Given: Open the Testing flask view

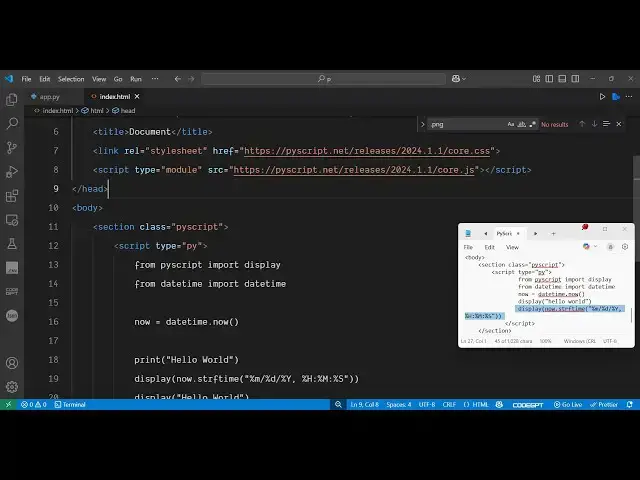Looking at the screenshot, I should click(x=12, y=244).
